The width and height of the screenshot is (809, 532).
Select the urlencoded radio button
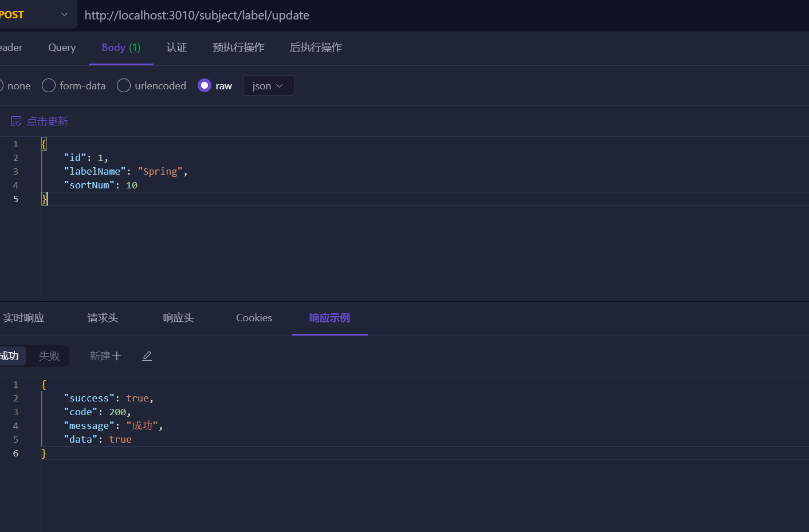tap(124, 86)
